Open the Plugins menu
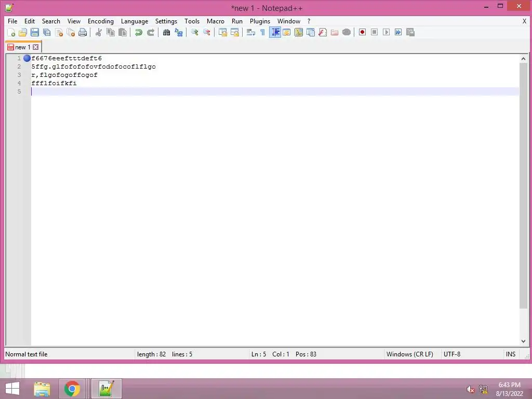 coord(260,21)
